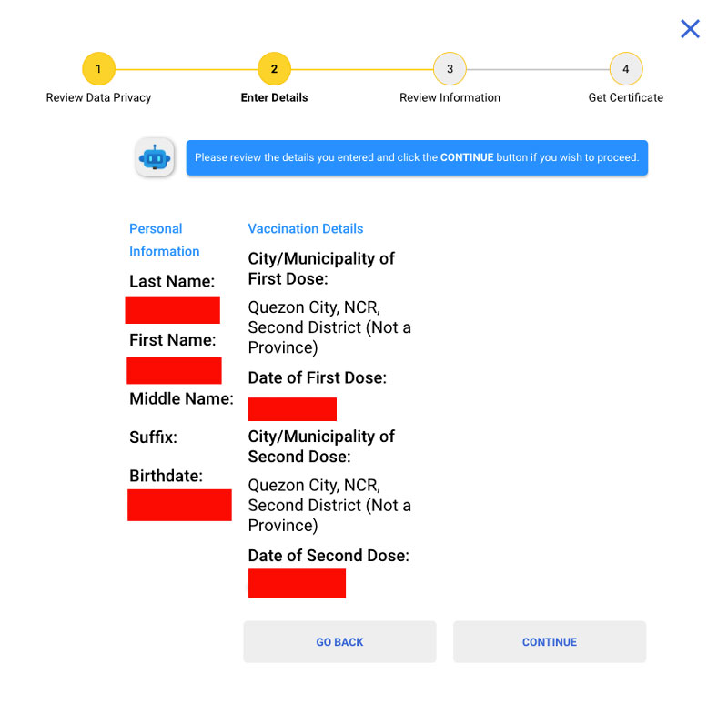Click the Get Certificate step label

click(x=625, y=96)
